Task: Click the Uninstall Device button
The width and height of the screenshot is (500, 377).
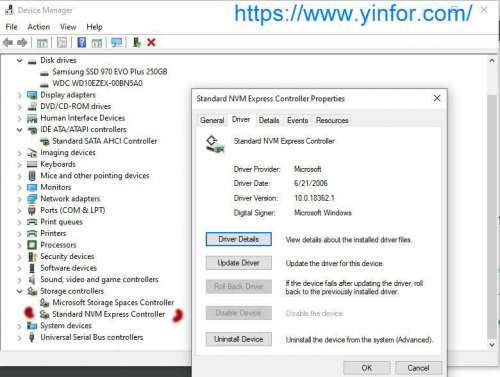Action: coord(239,339)
